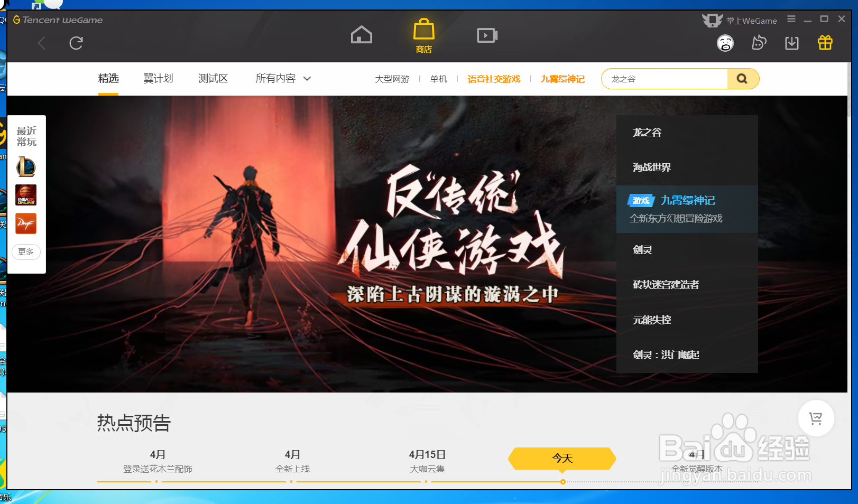Image resolution: width=858 pixels, height=504 pixels.
Task: Select 元能失控 in the banner list
Action: point(687,320)
